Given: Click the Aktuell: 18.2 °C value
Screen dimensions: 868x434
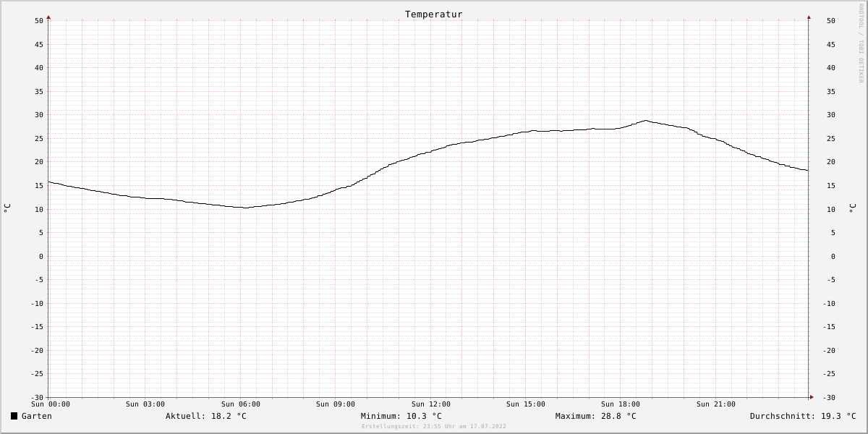Looking at the screenshot, I should pyautogui.click(x=206, y=416).
